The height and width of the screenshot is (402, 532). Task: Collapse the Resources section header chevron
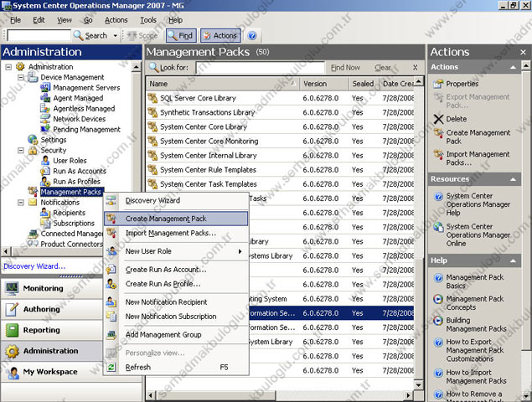click(x=513, y=179)
